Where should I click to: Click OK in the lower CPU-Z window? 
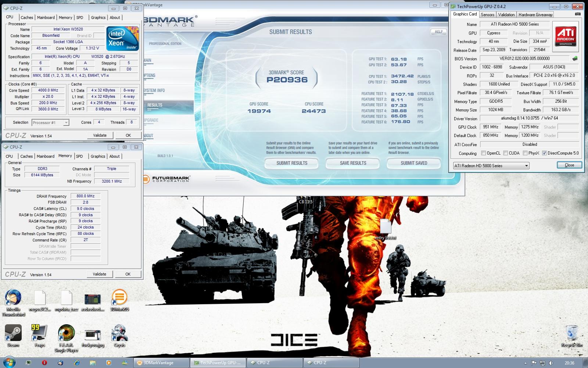point(128,274)
